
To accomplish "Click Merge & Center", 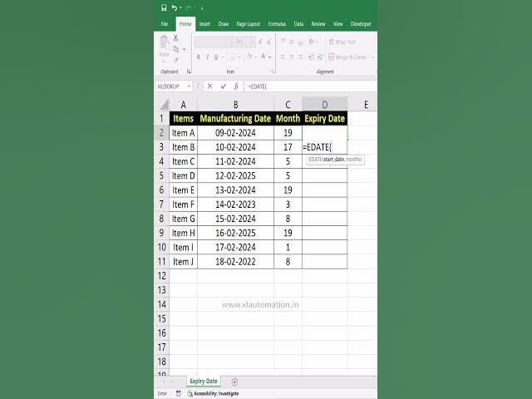I will tap(347, 57).
